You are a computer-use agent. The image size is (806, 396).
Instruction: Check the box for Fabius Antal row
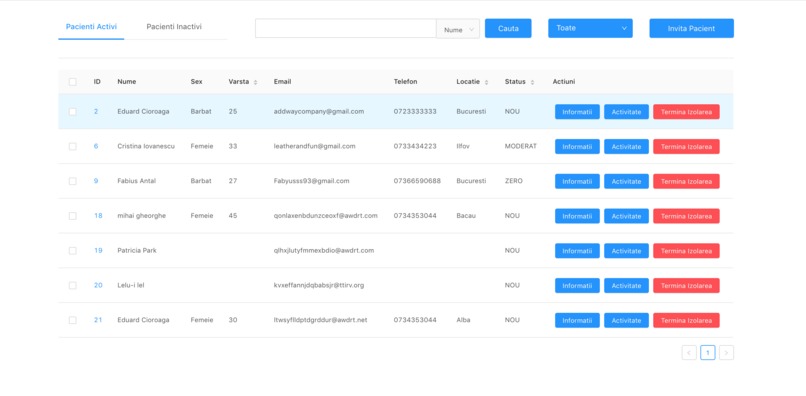pyautogui.click(x=72, y=181)
